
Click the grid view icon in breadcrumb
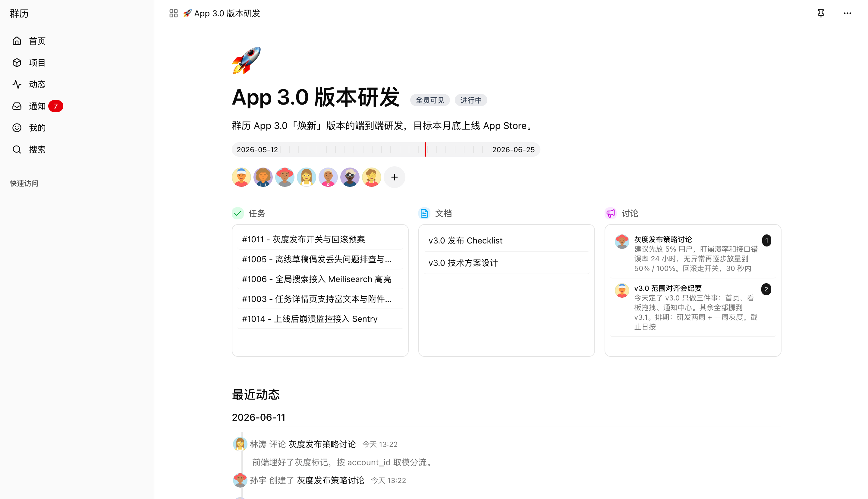(173, 13)
